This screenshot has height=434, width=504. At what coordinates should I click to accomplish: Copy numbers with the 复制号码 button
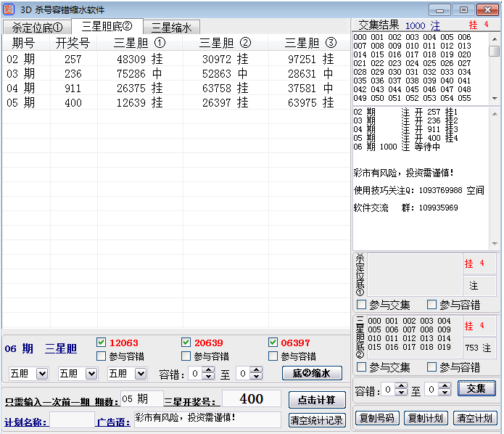point(377,418)
